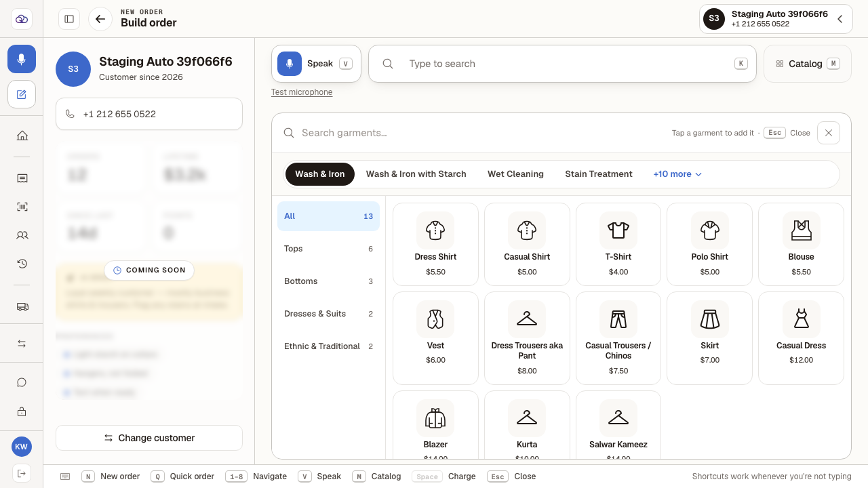Toggle the sidebar panel button

(69, 19)
